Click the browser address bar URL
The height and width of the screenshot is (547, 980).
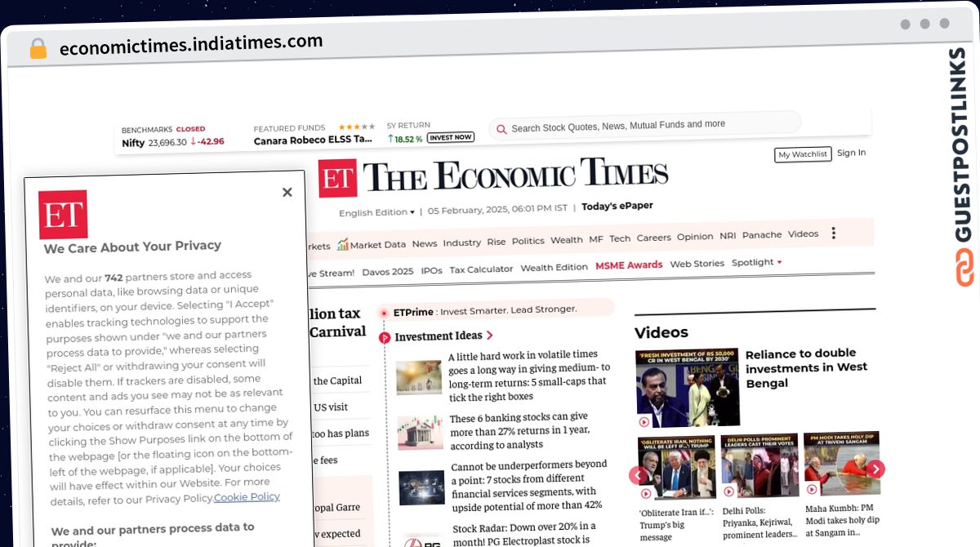click(x=191, y=44)
